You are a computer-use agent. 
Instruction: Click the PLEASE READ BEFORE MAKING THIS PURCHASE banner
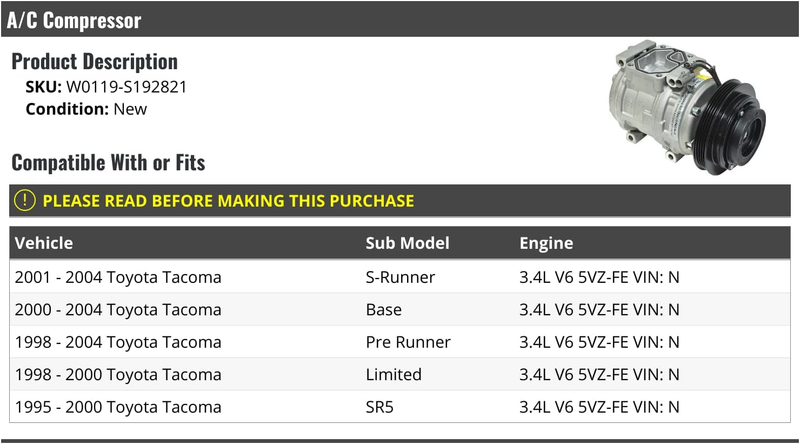click(399, 201)
